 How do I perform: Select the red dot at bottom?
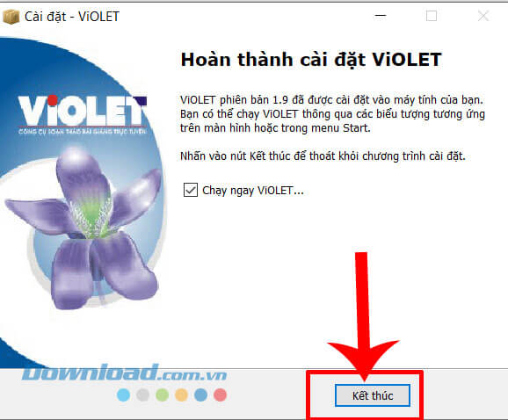pos(221,395)
